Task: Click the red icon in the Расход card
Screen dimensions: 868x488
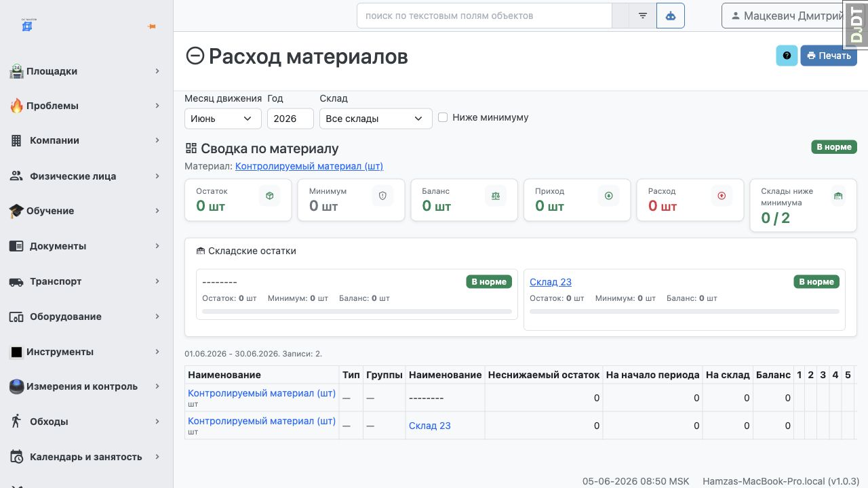Action: 722,196
